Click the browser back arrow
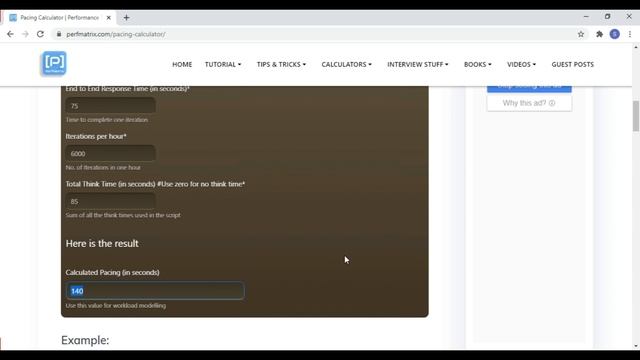Image resolution: width=640 pixels, height=360 pixels. point(10,34)
